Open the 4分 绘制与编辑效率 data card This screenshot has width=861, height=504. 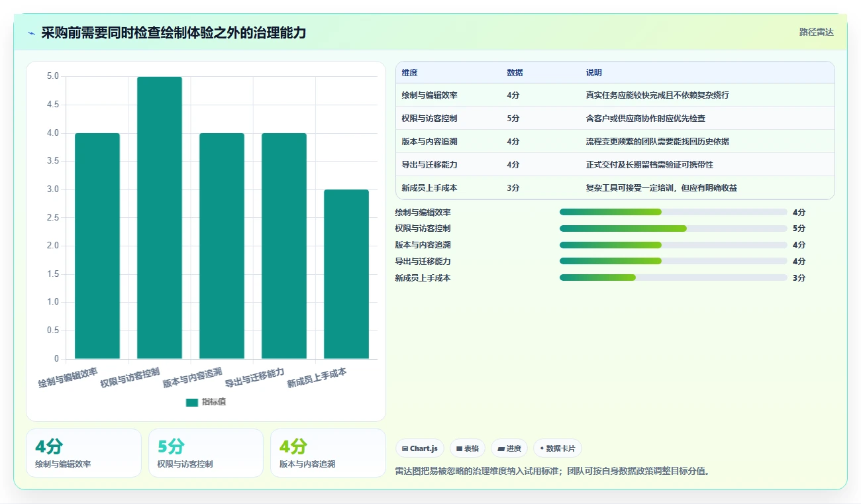(83, 453)
